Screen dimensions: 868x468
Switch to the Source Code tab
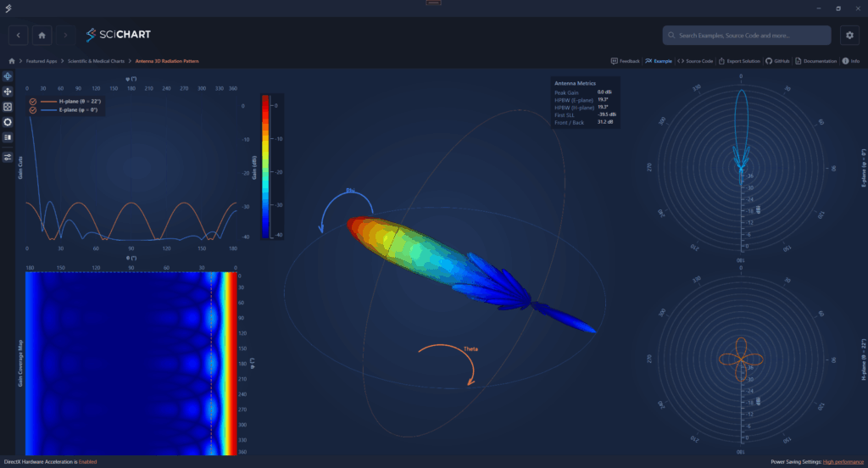point(696,61)
